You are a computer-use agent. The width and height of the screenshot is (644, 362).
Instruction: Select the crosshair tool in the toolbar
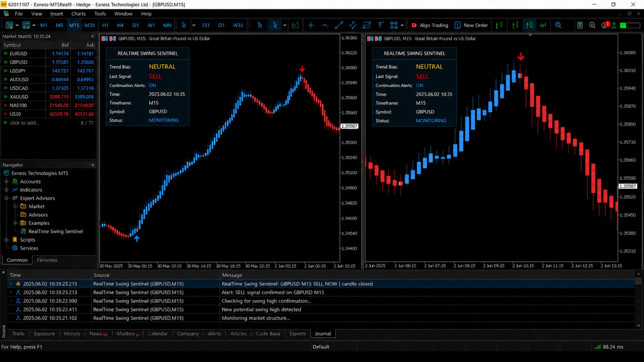click(x=311, y=25)
